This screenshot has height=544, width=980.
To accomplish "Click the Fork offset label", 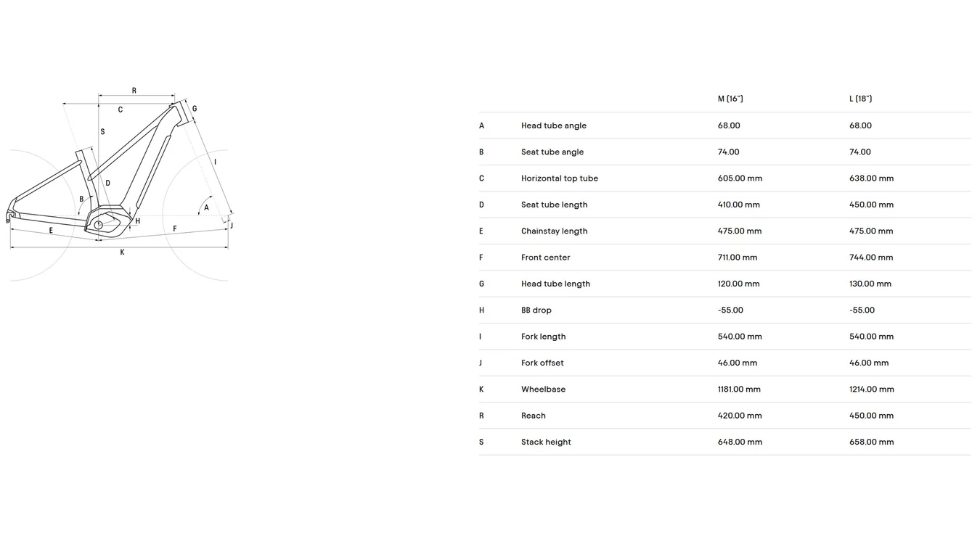I will pyautogui.click(x=542, y=363).
